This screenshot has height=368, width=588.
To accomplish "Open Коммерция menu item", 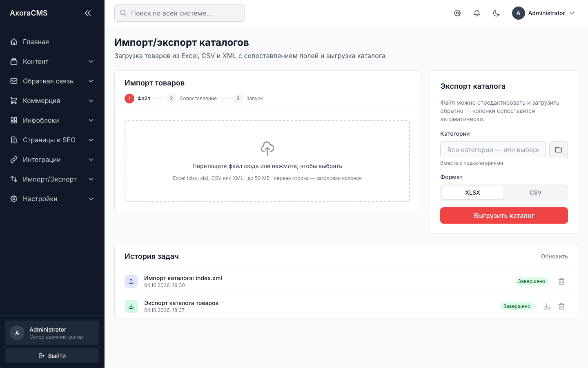I will coord(52,101).
